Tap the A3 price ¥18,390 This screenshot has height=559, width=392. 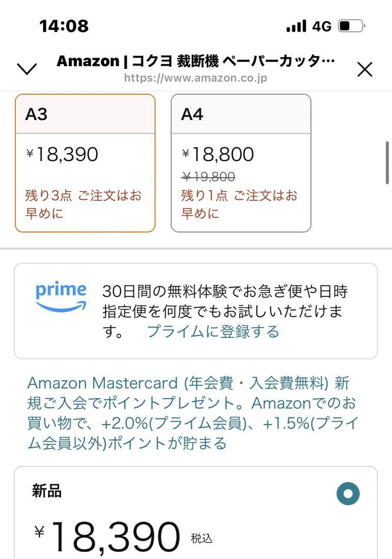(x=62, y=154)
